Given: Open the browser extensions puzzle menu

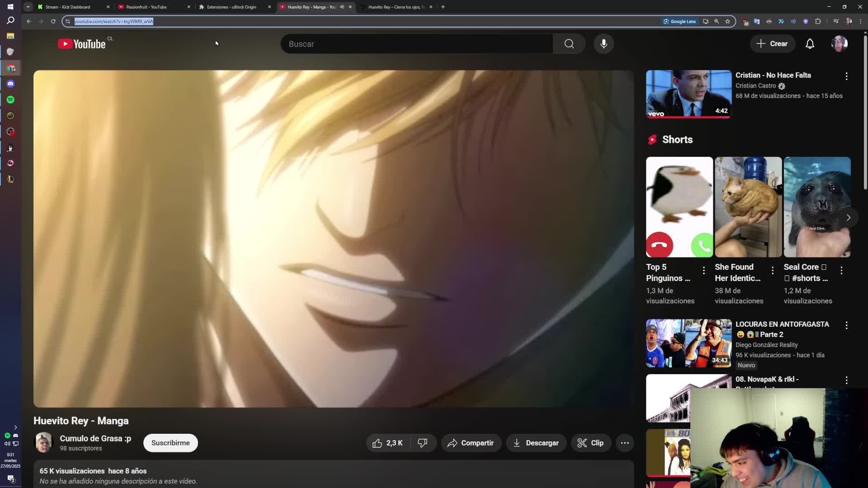Looking at the screenshot, I should point(818,21).
